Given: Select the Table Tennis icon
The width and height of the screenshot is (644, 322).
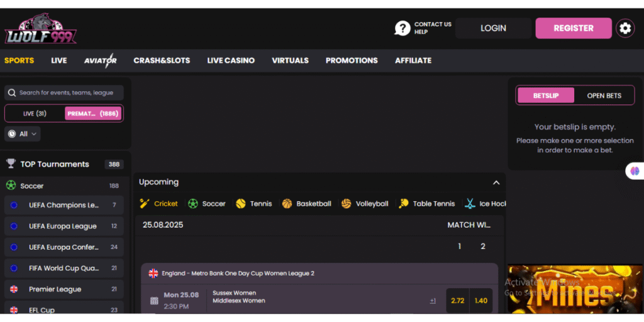Looking at the screenshot, I should click(x=404, y=204).
